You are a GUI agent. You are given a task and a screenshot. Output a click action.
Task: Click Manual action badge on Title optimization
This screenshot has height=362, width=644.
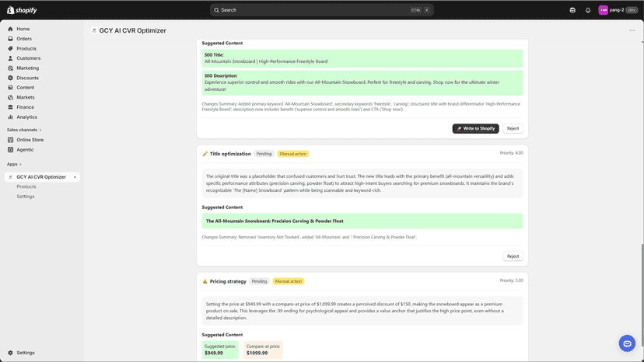coord(293,154)
